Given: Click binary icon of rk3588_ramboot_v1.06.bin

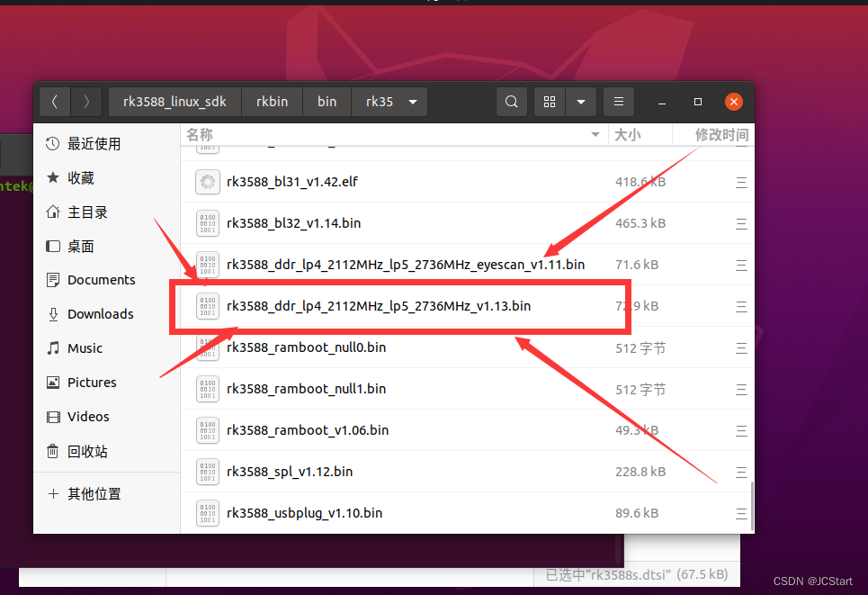Looking at the screenshot, I should coord(208,430).
